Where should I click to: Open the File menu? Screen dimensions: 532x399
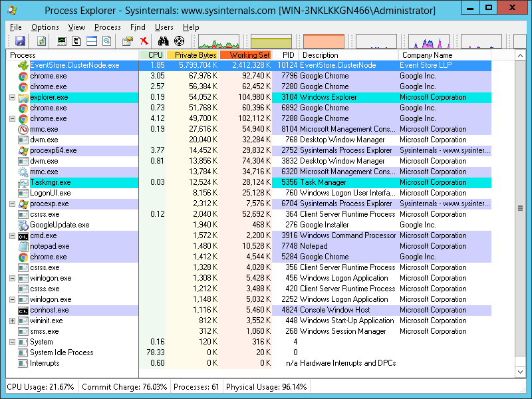pos(15,27)
